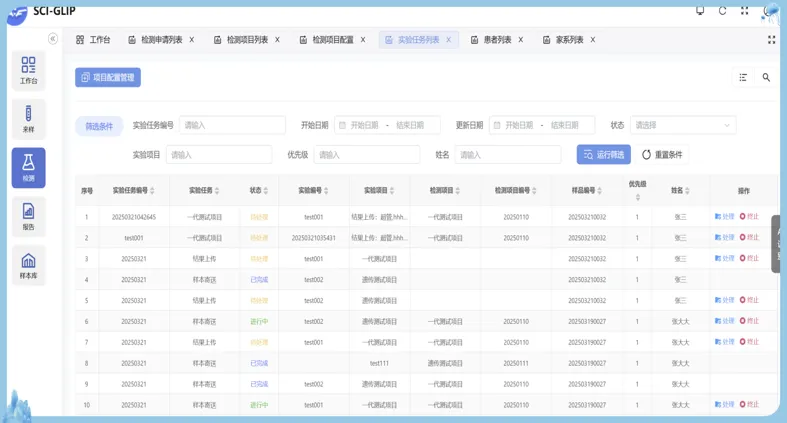The image size is (787, 423).
Task: Select the 检测 flask sidebar icon
Action: (x=28, y=167)
